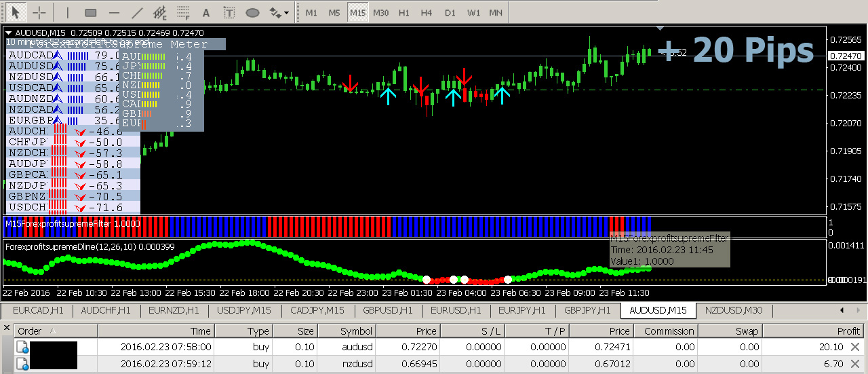Viewport: 868px width, 374px height.
Task: Open the EURNZD,H1 chart tab
Action: pyautogui.click(x=174, y=311)
